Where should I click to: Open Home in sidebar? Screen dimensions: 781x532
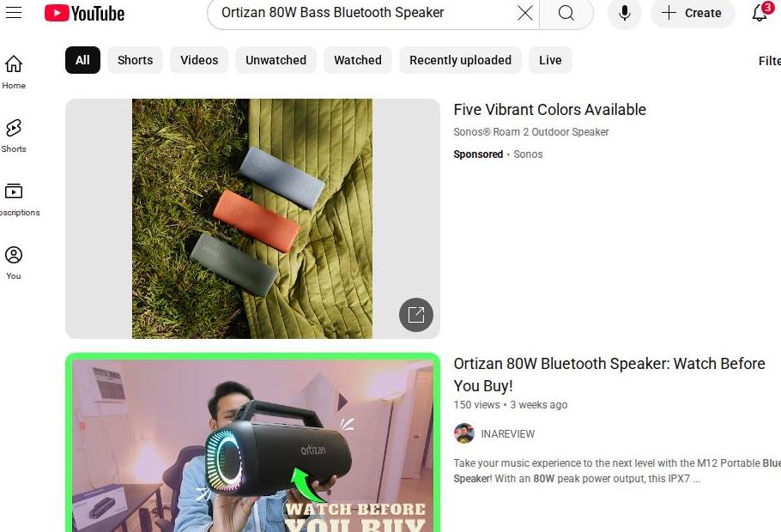[14, 72]
